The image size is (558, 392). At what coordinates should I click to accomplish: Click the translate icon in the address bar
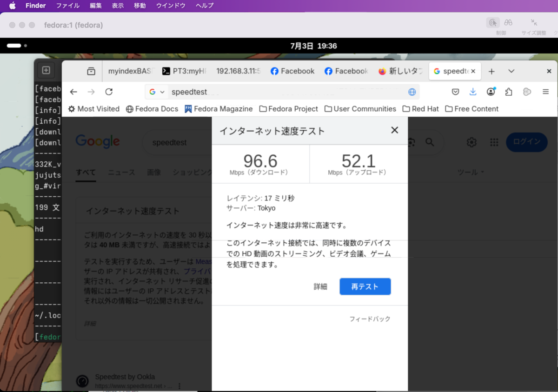(x=412, y=92)
